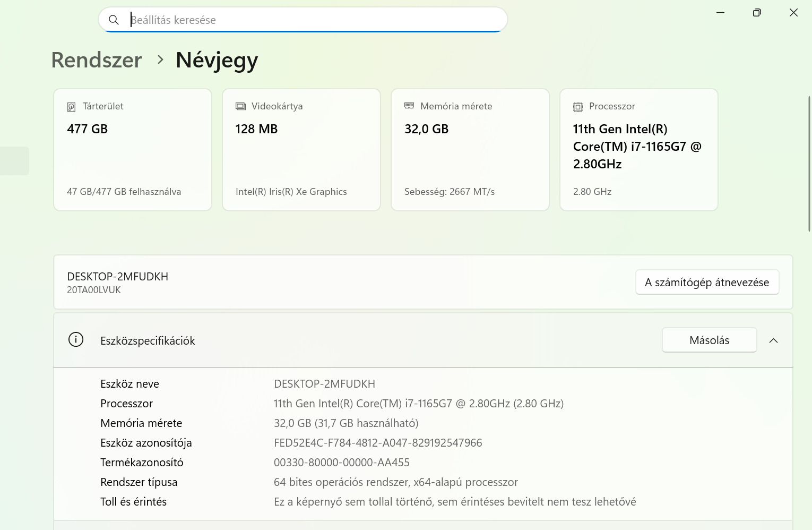Click the Termékazonosító value 00330-80000-00000-AA455
This screenshot has width=812, height=530.
coord(342,463)
